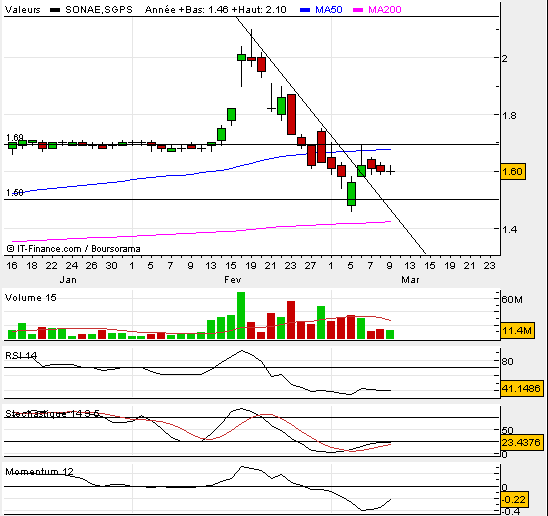Click the 16 date label on time axis
548x516 pixels.
[12, 266]
